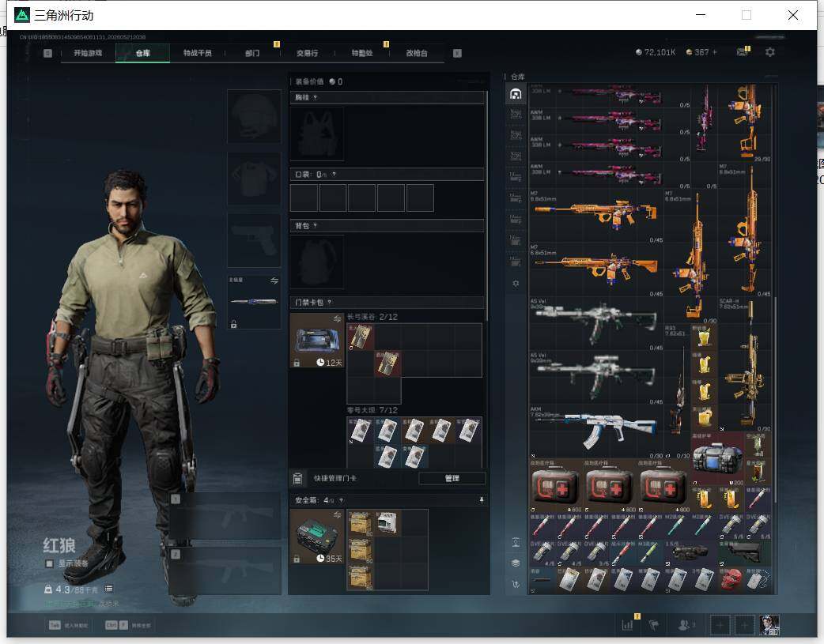The width and height of the screenshot is (824, 644).
Task: Go to the 交易行 tab
Action: [307, 53]
